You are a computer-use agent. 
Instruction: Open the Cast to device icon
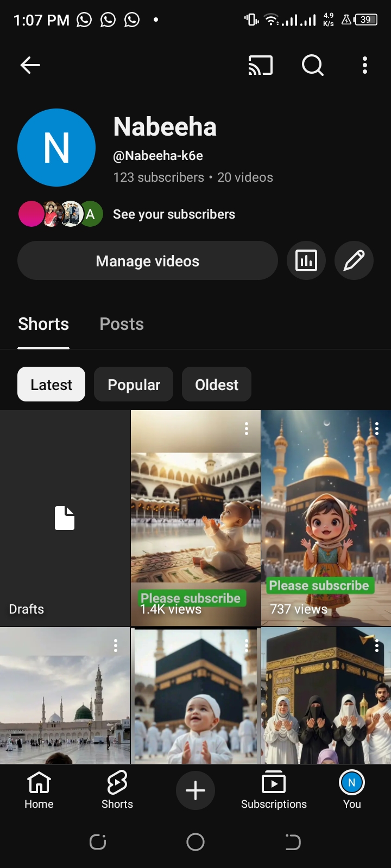coord(260,65)
